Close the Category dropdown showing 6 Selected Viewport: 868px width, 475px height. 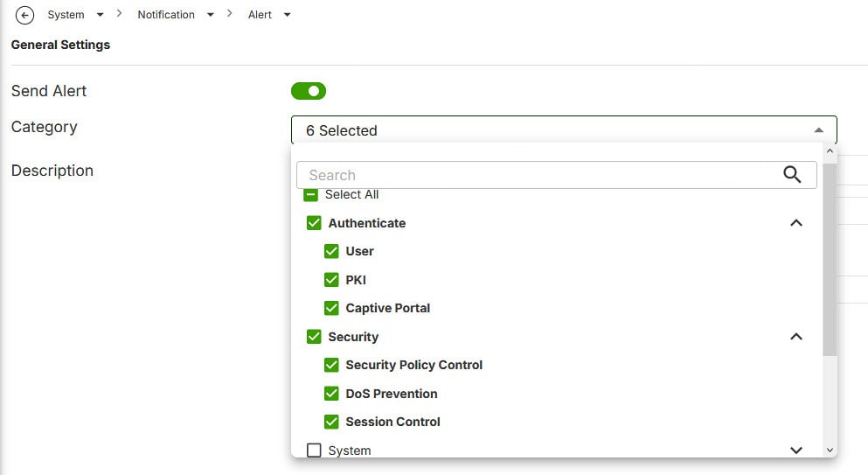pos(818,130)
